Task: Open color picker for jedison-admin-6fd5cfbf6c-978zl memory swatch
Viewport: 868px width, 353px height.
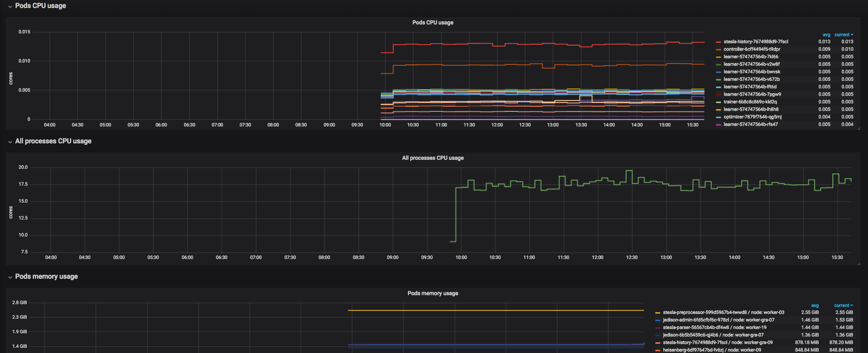Action: coord(658,320)
